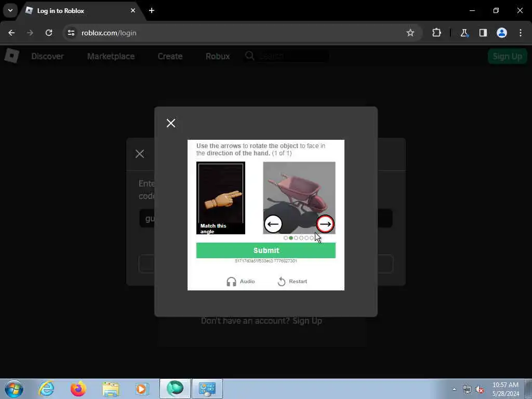Viewport: 532px width, 399px height.
Task: Close the verification code dialog behind
Action: pos(139,154)
